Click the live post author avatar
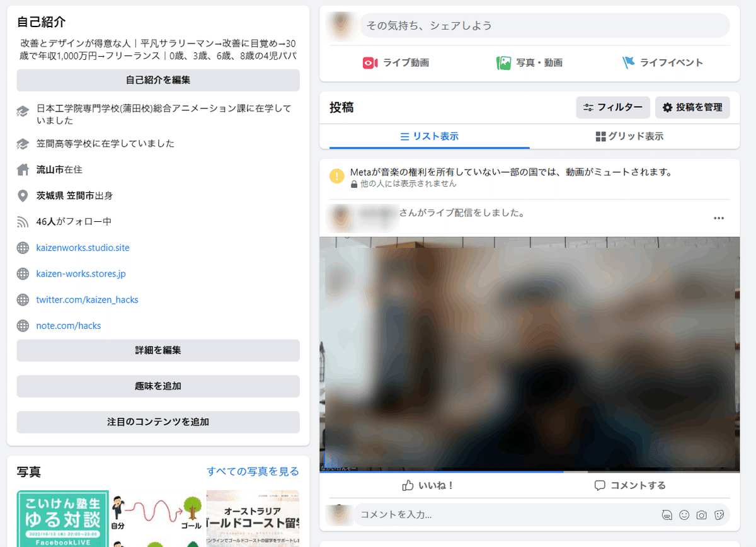Screen dimensions: 756x547 pos(342,218)
